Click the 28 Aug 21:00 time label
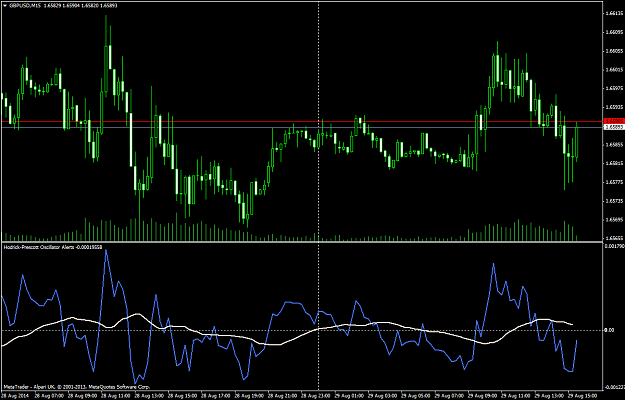625x400 pixels. coord(281,397)
